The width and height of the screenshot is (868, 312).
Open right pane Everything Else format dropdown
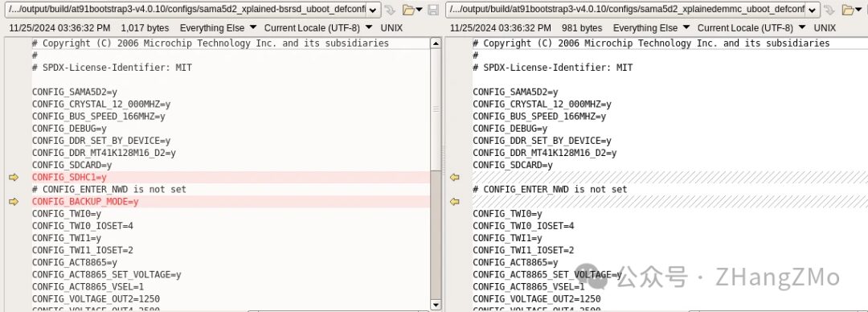point(651,27)
